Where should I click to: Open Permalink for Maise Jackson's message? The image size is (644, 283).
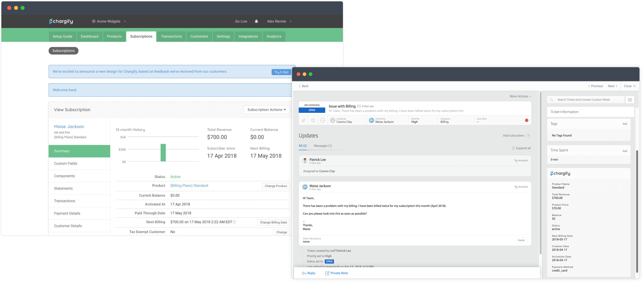click(x=521, y=187)
